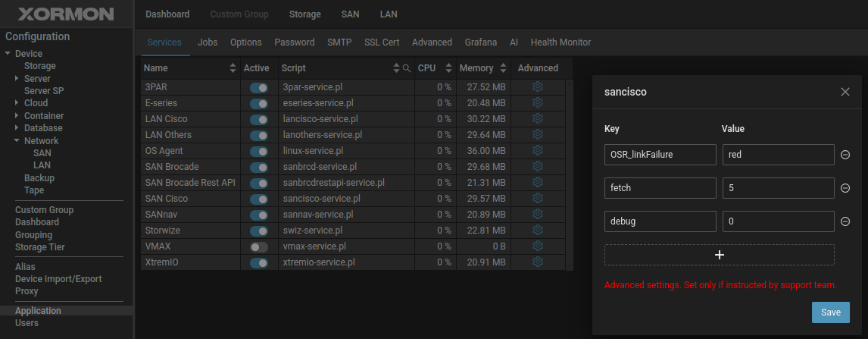Viewport: 868px width, 339px height.
Task: Add a new key-value row
Action: 719,255
